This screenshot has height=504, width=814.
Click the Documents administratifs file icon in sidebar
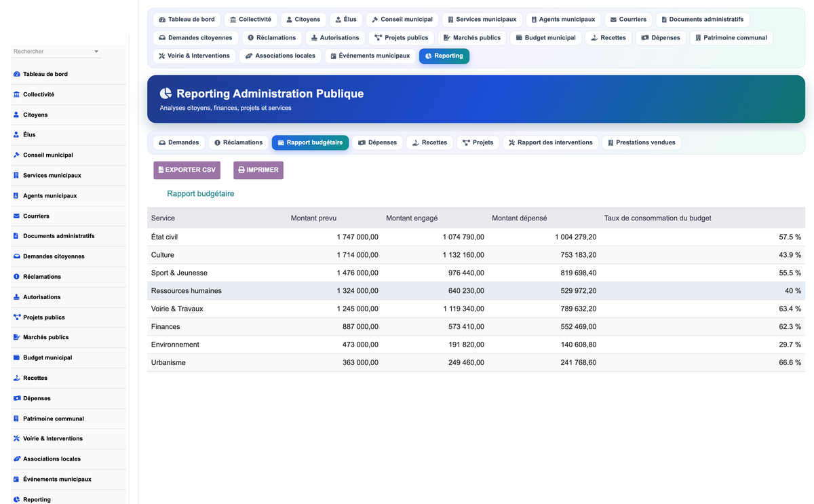click(x=16, y=236)
